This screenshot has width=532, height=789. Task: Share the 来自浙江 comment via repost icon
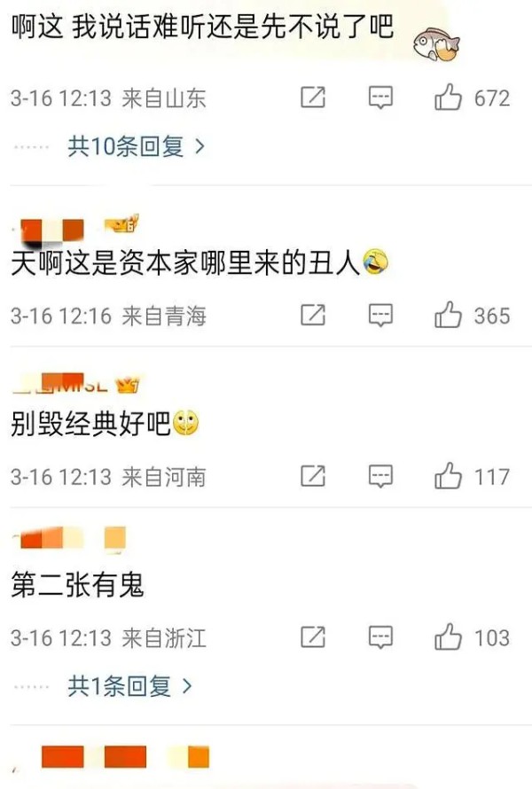click(x=313, y=637)
